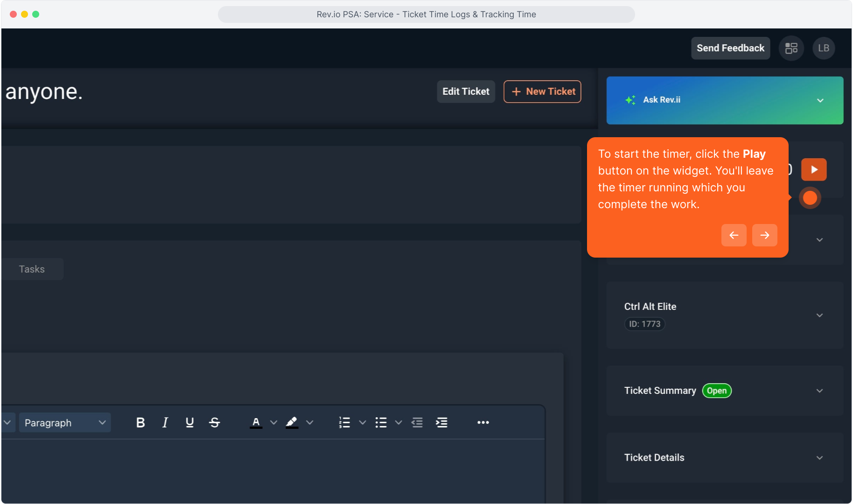Toggle underline formatting
The height and width of the screenshot is (504, 853).
tap(189, 423)
